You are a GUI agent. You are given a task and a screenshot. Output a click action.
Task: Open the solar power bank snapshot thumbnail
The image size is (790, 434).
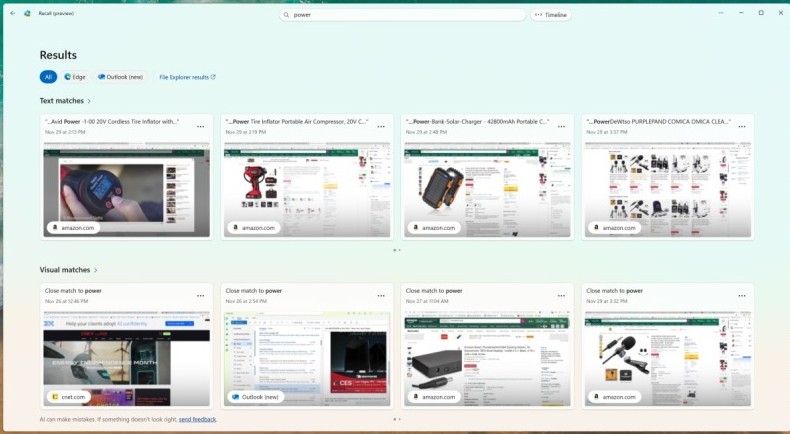point(487,190)
